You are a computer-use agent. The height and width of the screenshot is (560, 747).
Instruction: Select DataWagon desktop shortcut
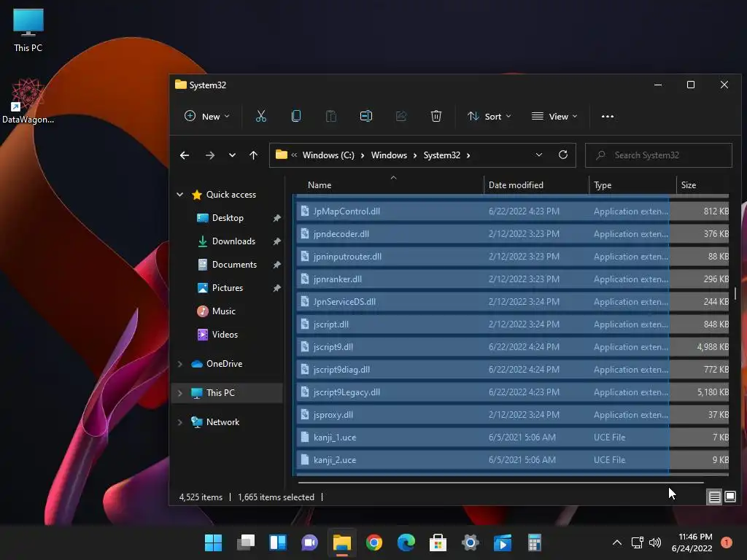pyautogui.click(x=28, y=101)
